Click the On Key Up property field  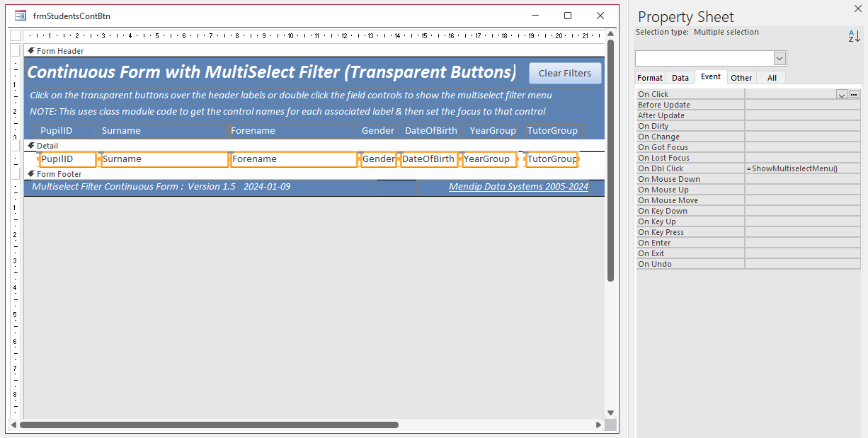[803, 221]
